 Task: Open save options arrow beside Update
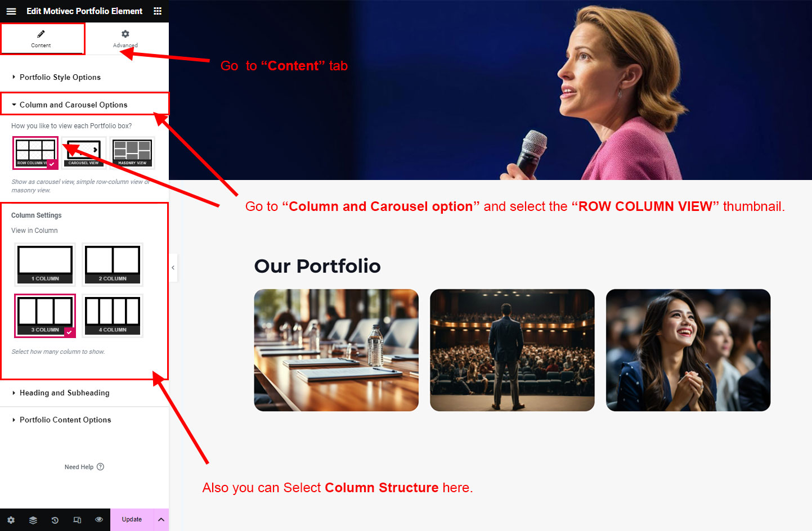161,520
